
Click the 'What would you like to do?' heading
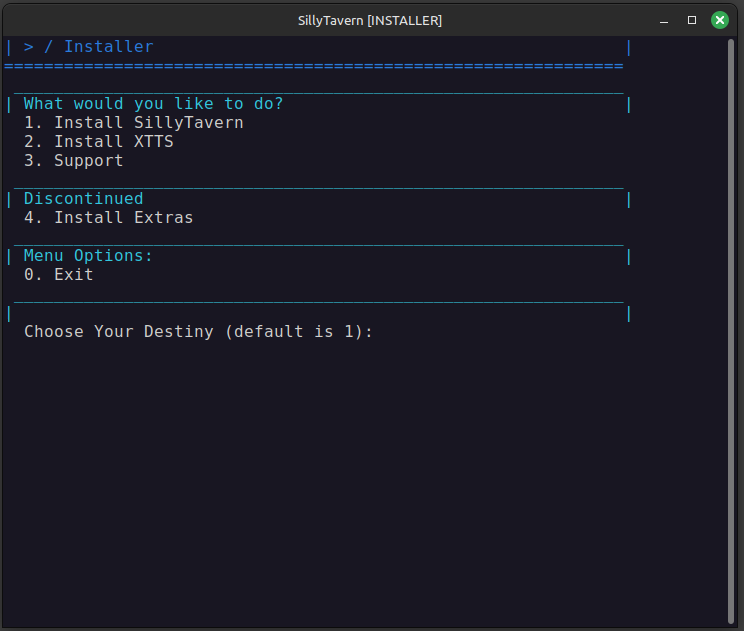153,104
